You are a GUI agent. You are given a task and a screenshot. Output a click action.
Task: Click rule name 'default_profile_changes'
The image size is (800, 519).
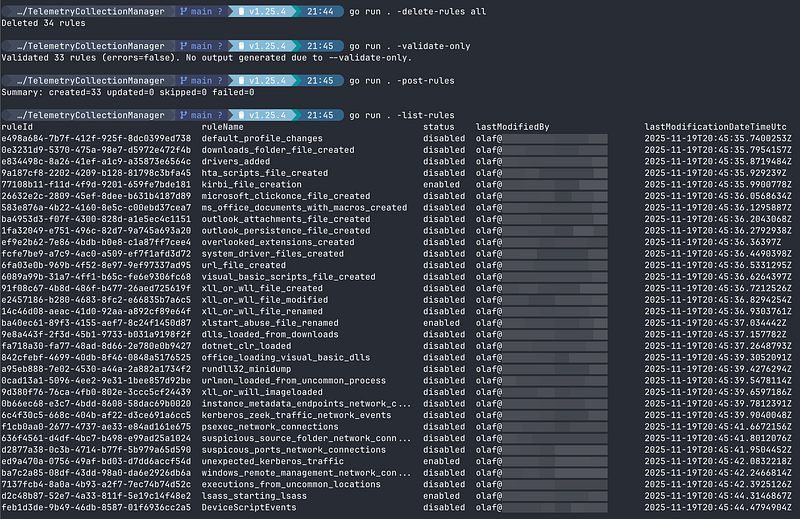tap(262, 138)
